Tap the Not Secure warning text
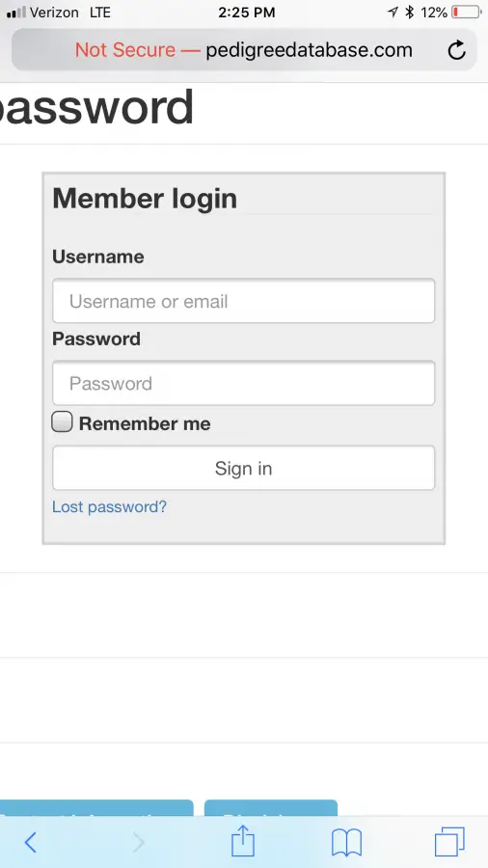This screenshot has height=868, width=488. [x=125, y=50]
